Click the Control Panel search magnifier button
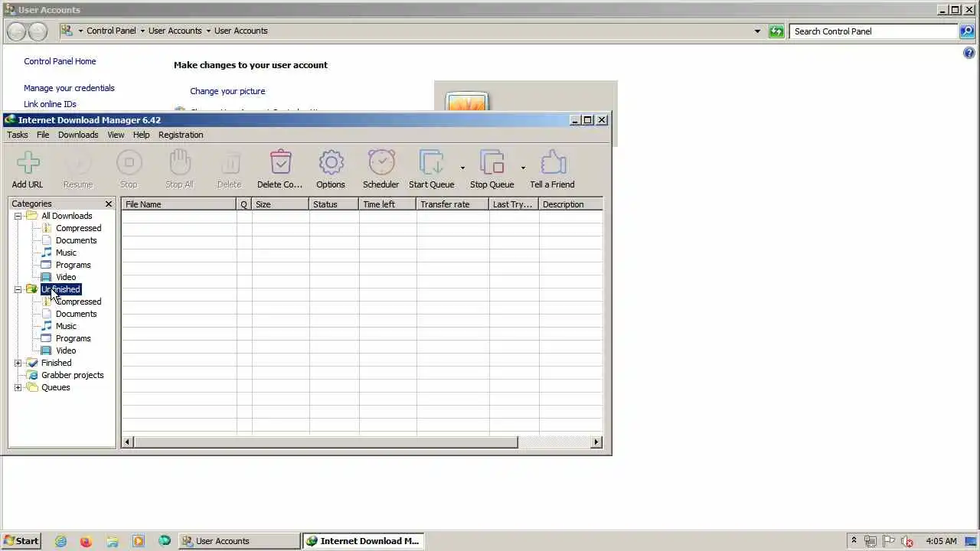Viewport: 980px width, 551px height. (968, 31)
